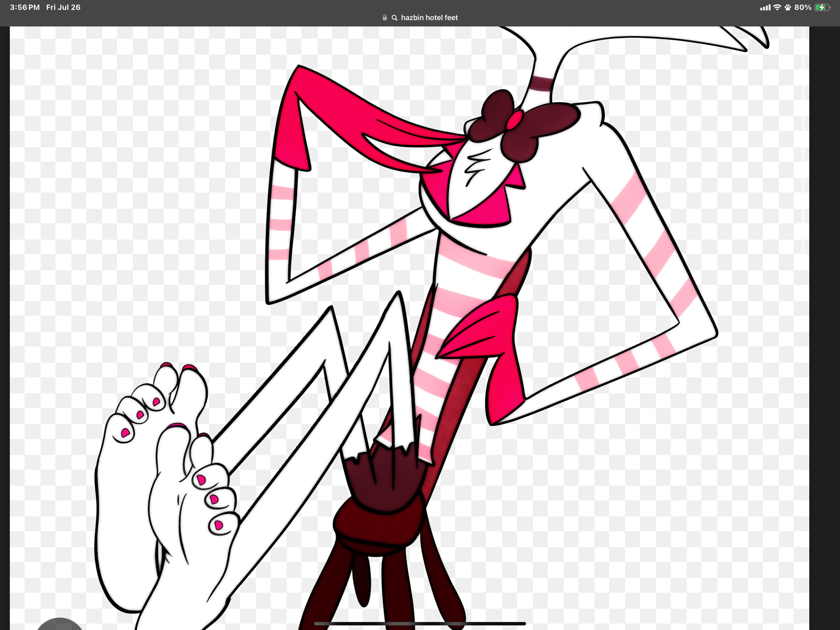The width and height of the screenshot is (840, 630).
Task: Tap the battery icon in status bar
Action: pyautogui.click(x=822, y=7)
